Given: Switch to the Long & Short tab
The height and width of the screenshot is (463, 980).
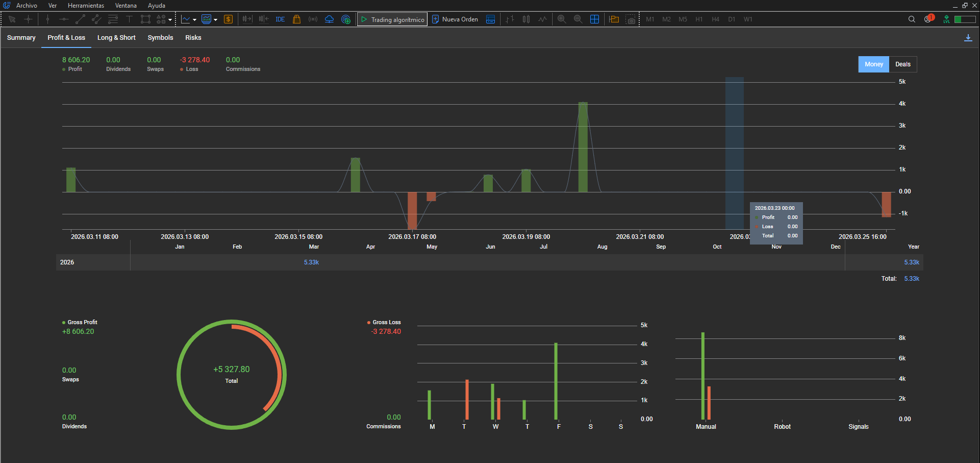Looking at the screenshot, I should click(116, 38).
